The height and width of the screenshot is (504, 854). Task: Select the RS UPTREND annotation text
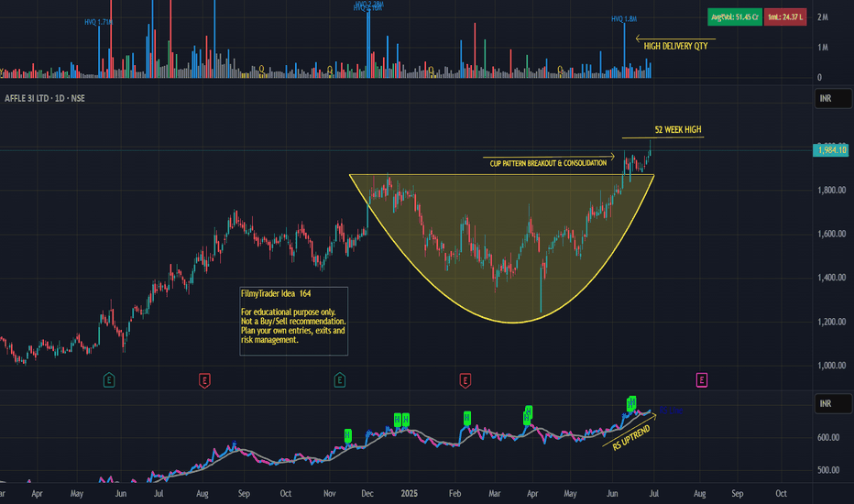pyautogui.click(x=631, y=438)
